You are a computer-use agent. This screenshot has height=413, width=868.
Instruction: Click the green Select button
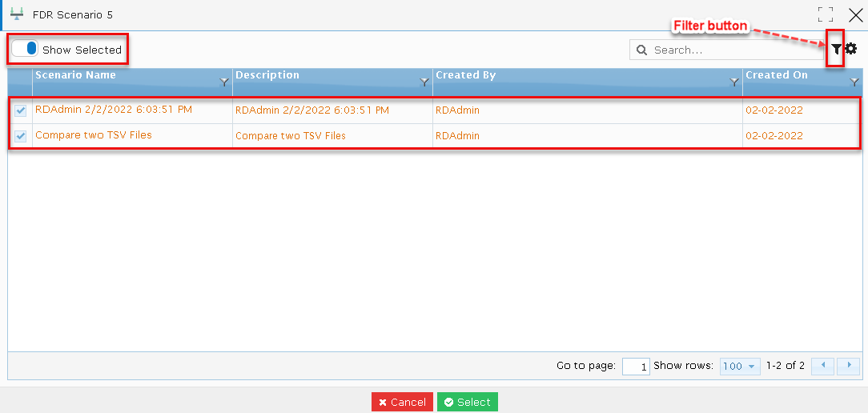click(x=468, y=403)
